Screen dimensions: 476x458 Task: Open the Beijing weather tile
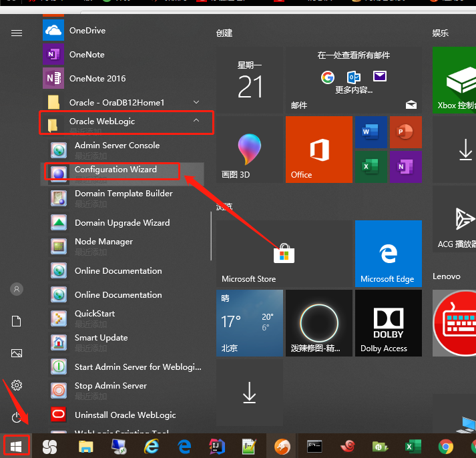pos(250,323)
